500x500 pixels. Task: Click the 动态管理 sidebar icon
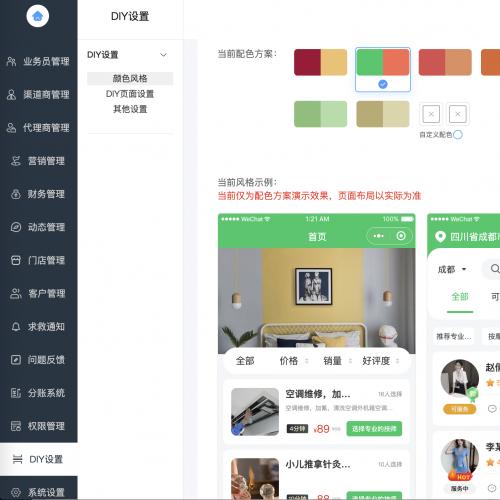coord(16,227)
